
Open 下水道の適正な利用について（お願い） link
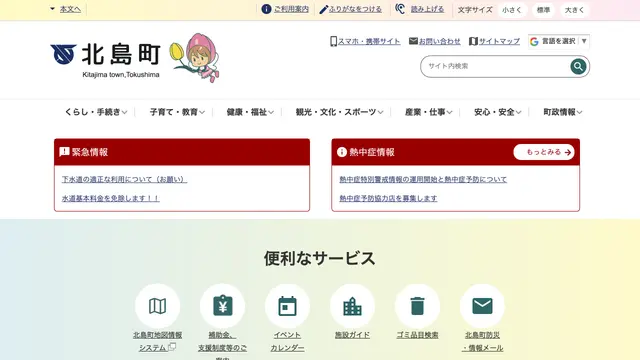click(x=124, y=179)
